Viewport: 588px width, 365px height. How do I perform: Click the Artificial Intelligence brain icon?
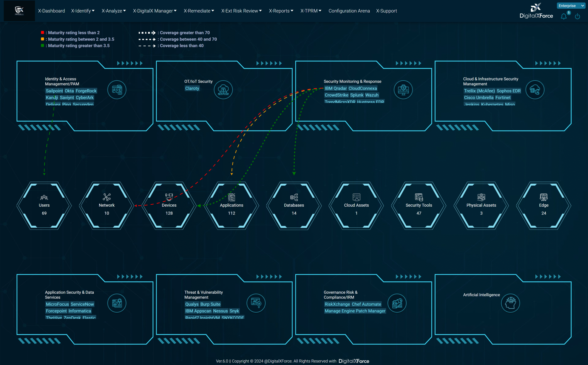(510, 303)
